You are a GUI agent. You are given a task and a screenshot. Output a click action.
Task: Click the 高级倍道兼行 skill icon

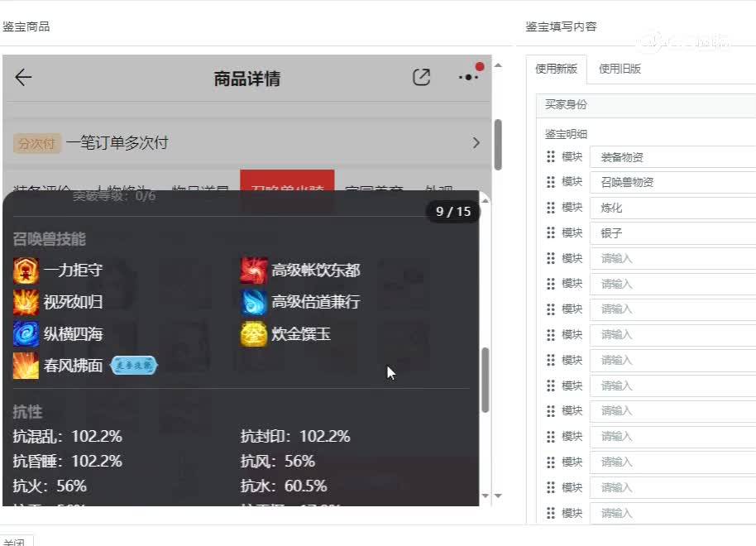click(x=252, y=302)
